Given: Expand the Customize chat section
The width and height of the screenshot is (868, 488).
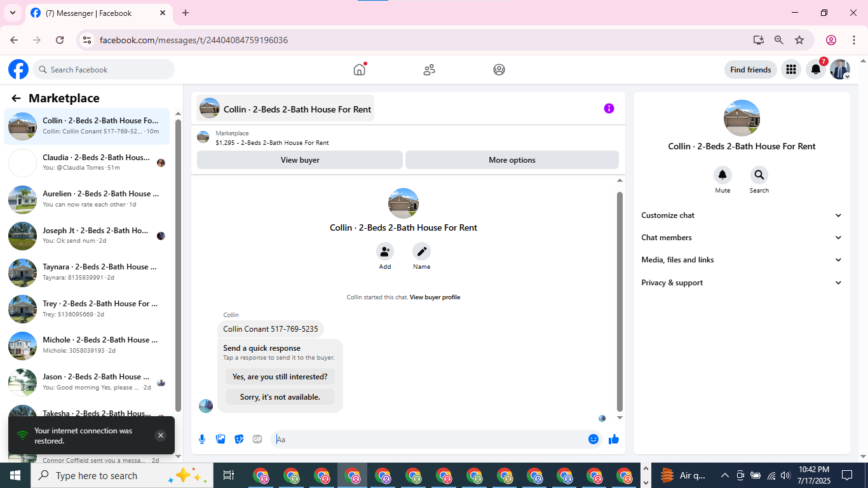Looking at the screenshot, I should (742, 215).
